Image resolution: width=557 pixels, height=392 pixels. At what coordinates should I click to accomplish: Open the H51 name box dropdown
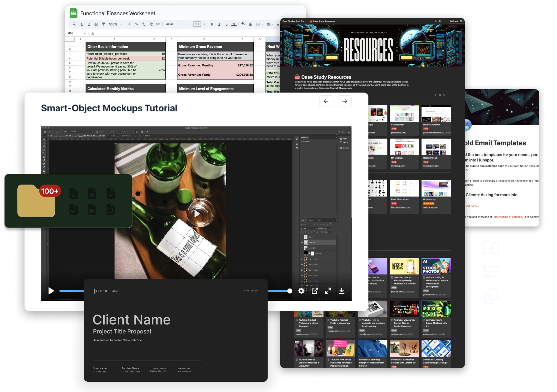tap(85, 33)
